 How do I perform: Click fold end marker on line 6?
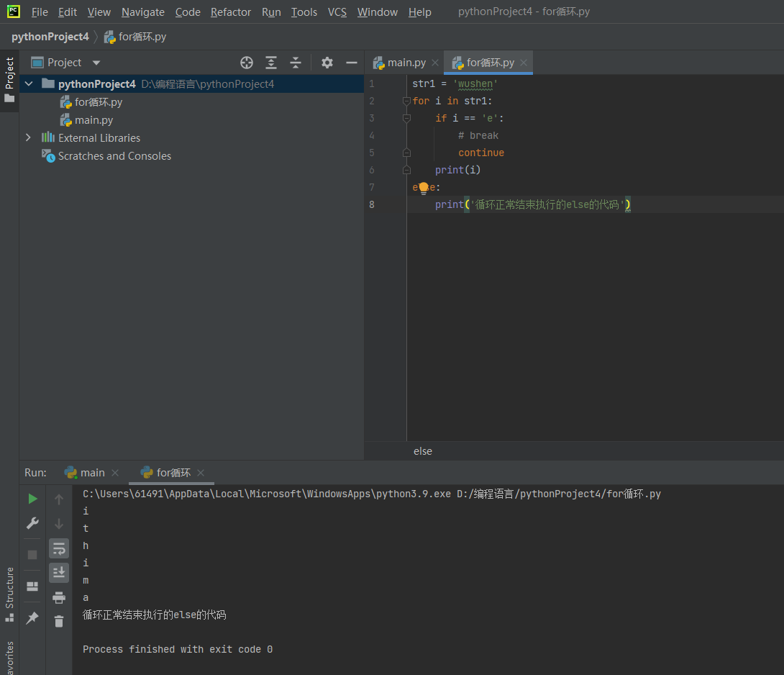coord(406,170)
